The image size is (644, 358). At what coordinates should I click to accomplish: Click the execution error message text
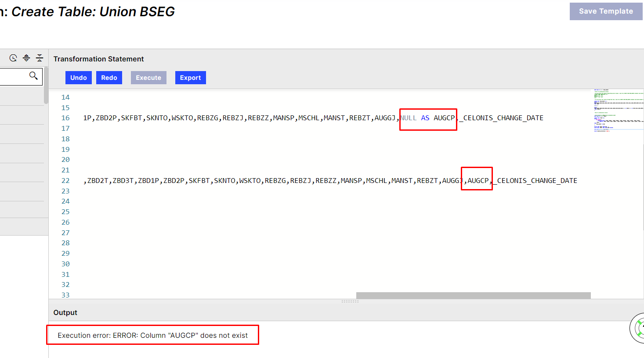152,335
